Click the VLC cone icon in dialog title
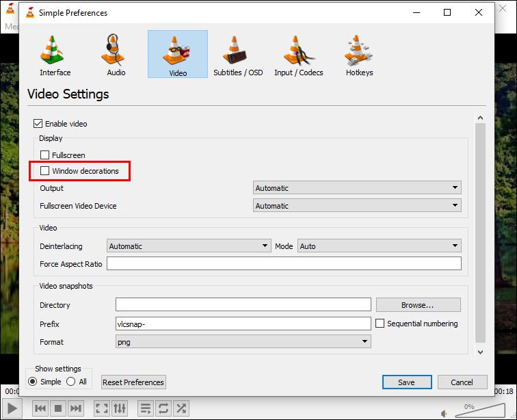Image resolution: width=517 pixels, height=420 pixels. tap(30, 12)
